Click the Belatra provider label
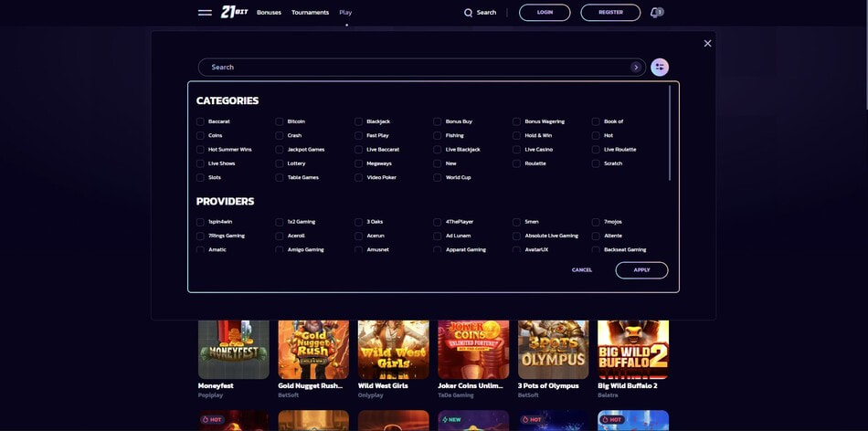This screenshot has height=431, width=868. (608, 395)
